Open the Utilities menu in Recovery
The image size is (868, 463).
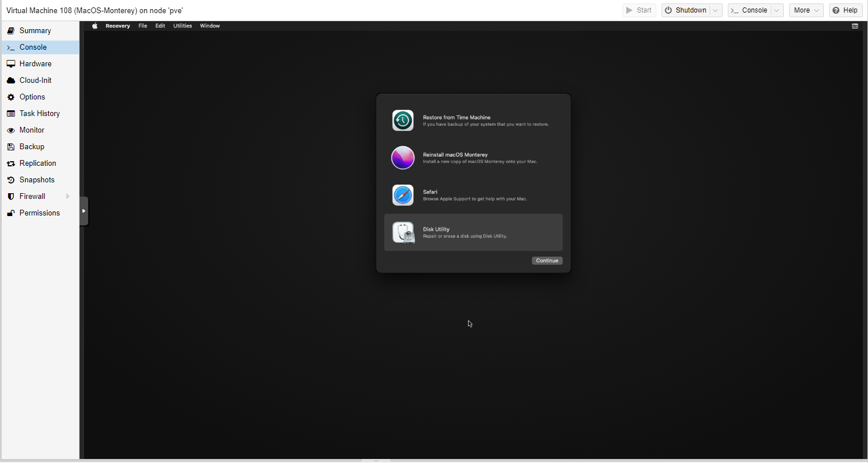coord(183,26)
